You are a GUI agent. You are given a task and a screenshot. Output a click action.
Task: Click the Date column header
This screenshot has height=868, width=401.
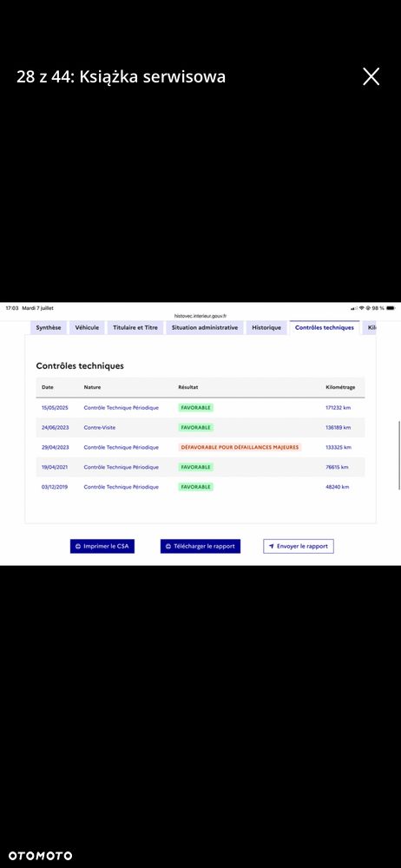click(x=48, y=387)
